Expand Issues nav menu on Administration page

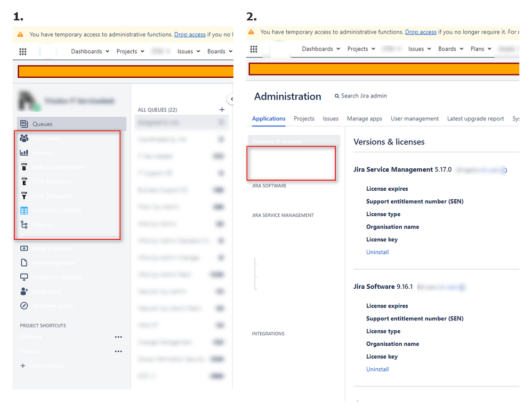pos(420,49)
